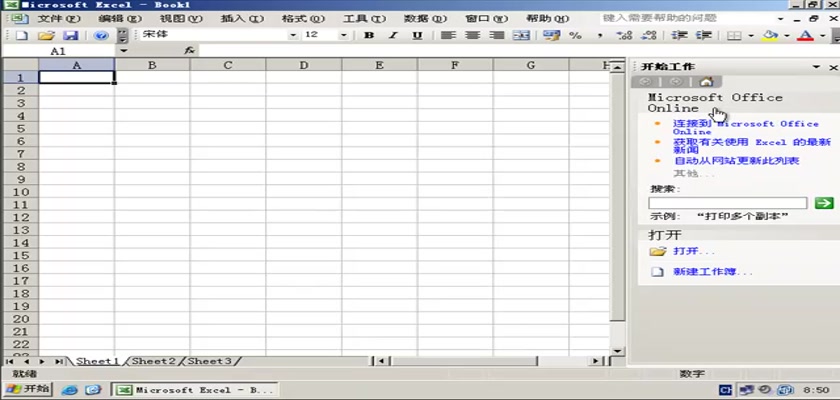Open the 插入 menu
Image resolution: width=840 pixels, height=400 pixels.
tap(242, 19)
